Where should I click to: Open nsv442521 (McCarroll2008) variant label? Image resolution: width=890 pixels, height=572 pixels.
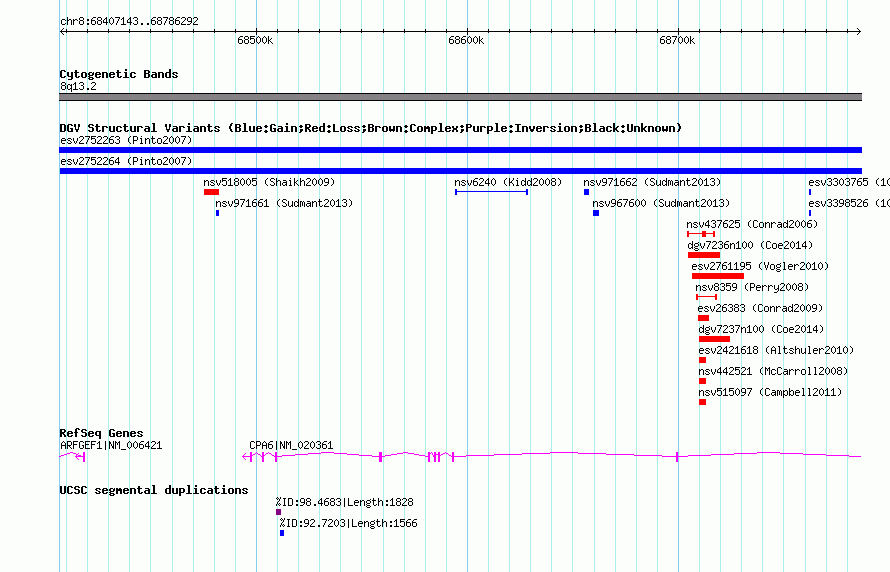[x=773, y=371]
